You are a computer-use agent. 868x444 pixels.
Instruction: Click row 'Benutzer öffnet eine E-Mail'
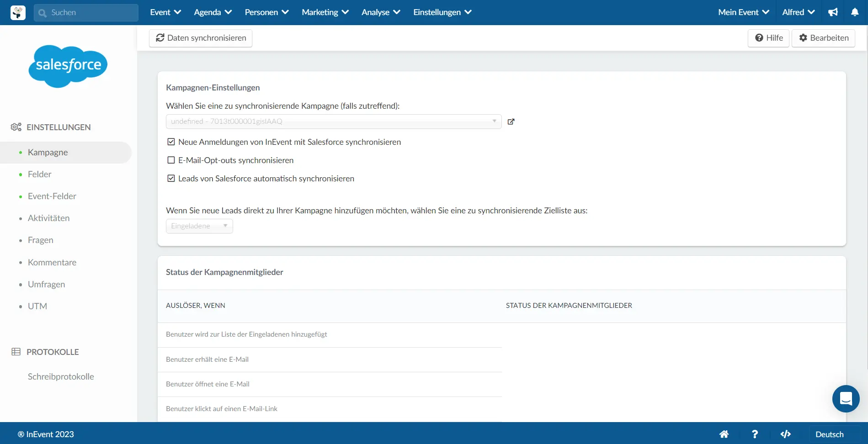point(330,385)
